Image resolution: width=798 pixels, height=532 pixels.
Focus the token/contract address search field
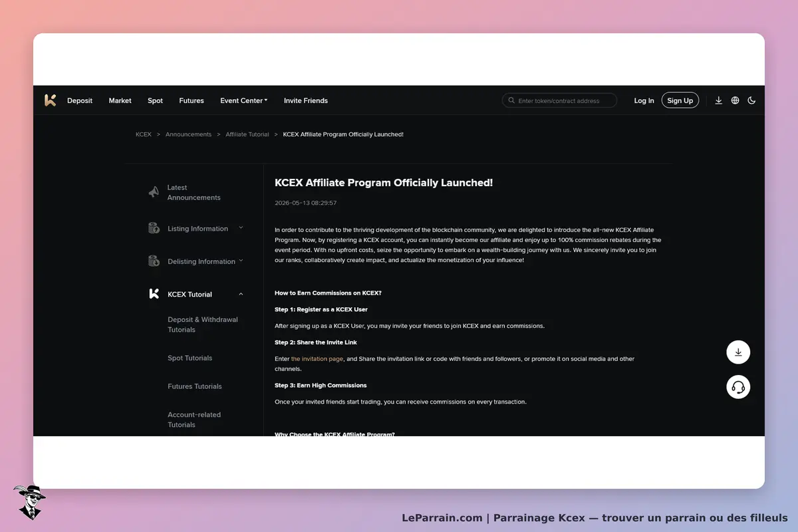pyautogui.click(x=559, y=100)
